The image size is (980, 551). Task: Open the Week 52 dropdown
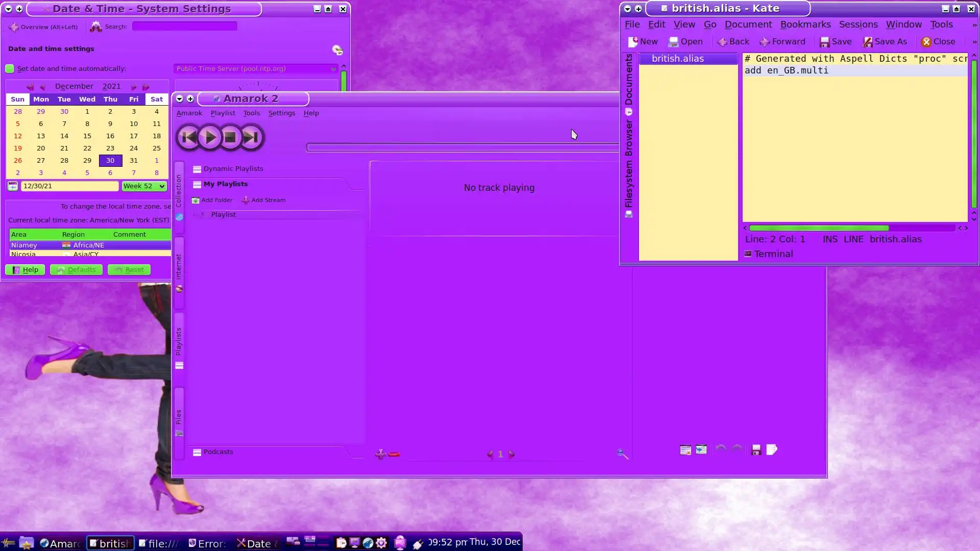pyautogui.click(x=144, y=186)
